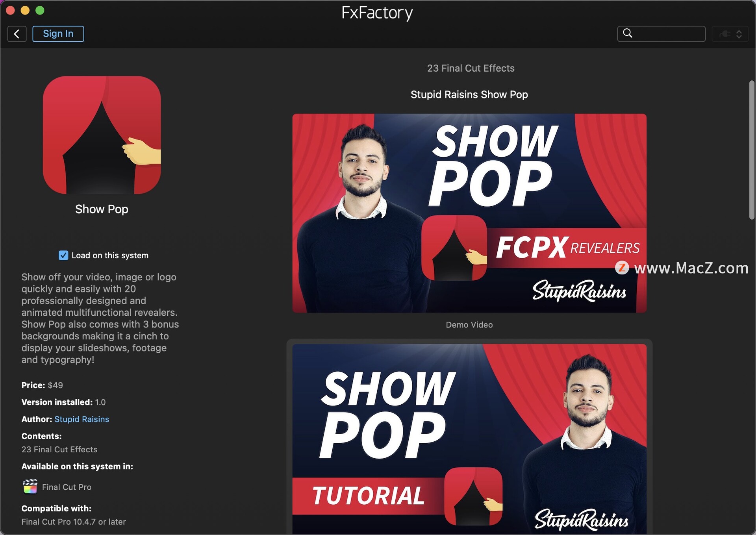Click the curtain icon in tutorial banner
The width and height of the screenshot is (756, 535).
(x=473, y=496)
